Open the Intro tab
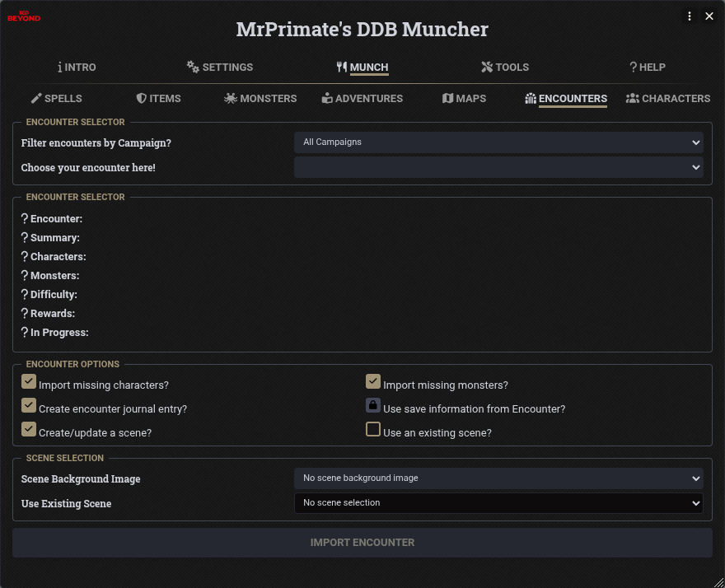Image resolution: width=725 pixels, height=588 pixels. tap(77, 68)
